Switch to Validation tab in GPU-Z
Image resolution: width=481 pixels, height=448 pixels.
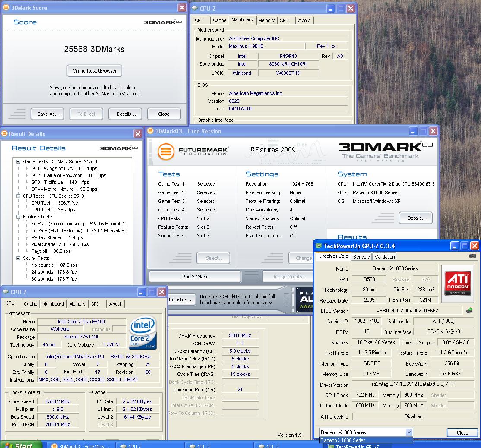click(x=385, y=257)
